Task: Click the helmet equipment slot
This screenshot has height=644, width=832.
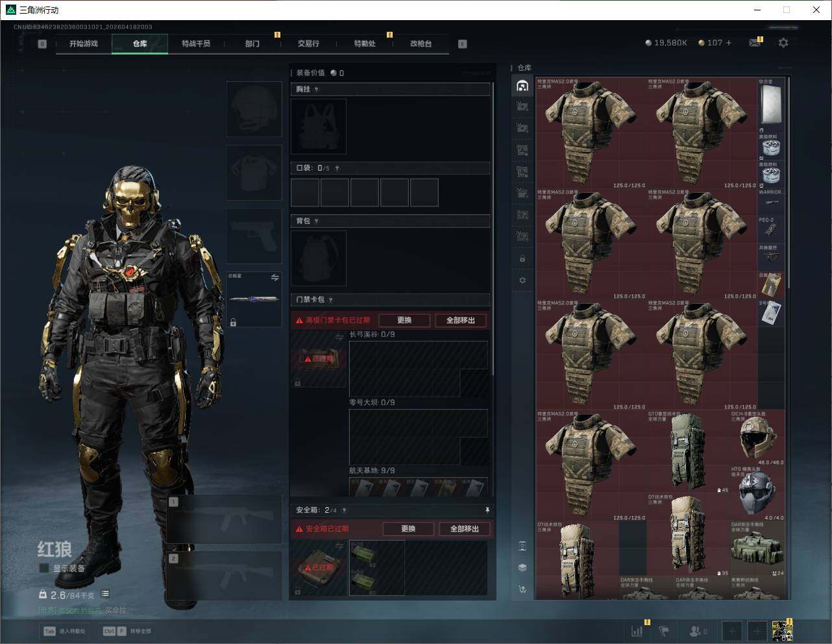Action: tap(254, 109)
